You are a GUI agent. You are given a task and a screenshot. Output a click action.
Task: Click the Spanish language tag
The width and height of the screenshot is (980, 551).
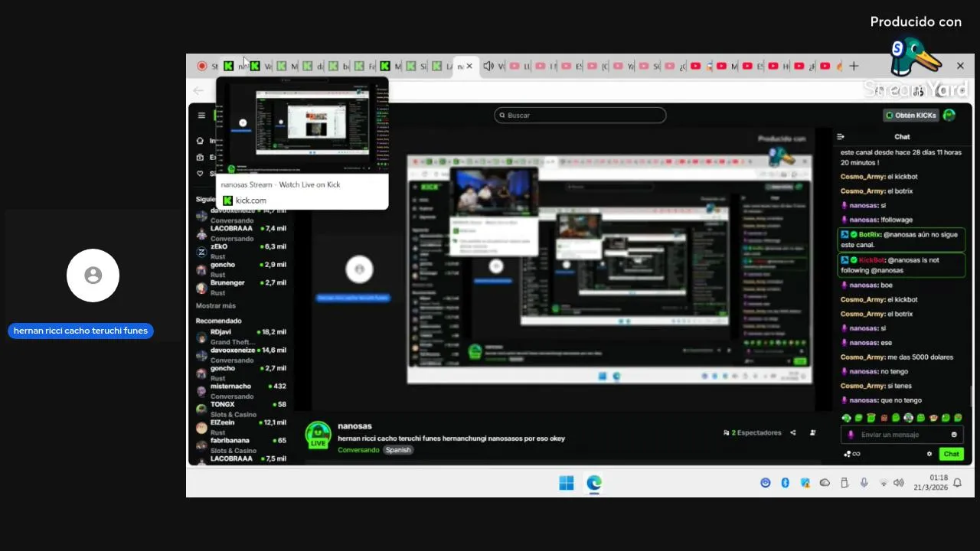point(398,450)
